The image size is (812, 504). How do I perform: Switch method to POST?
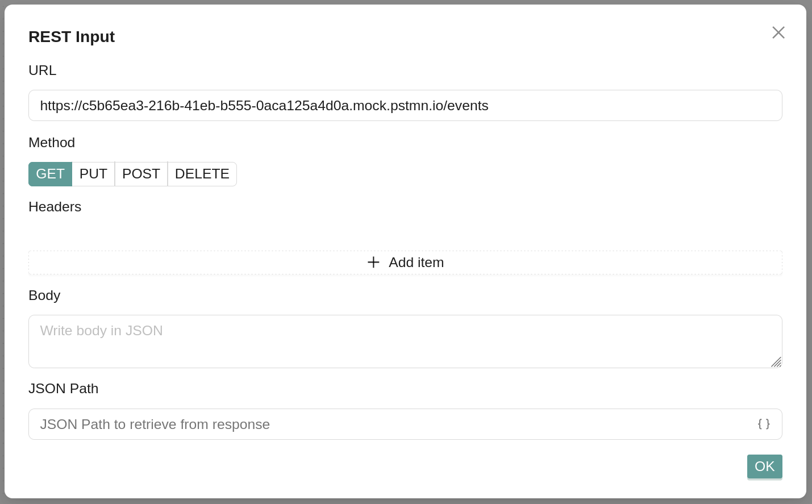pos(141,174)
